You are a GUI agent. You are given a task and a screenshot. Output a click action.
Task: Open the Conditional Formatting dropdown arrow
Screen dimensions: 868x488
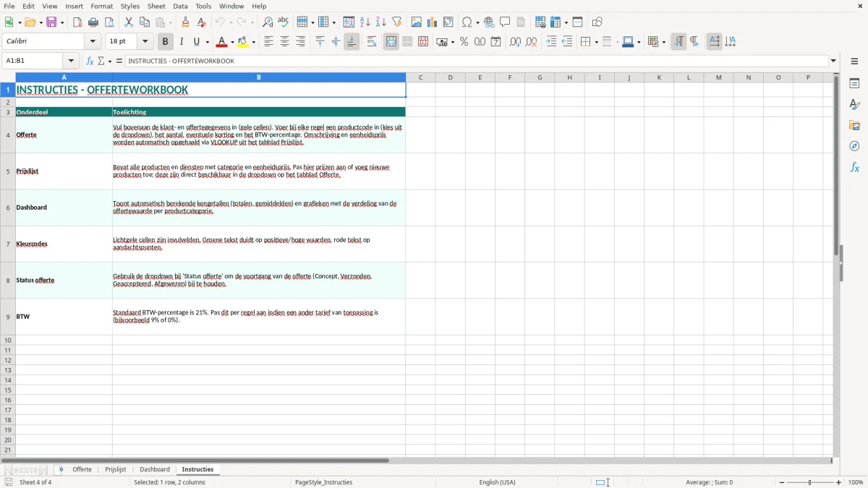[663, 42]
